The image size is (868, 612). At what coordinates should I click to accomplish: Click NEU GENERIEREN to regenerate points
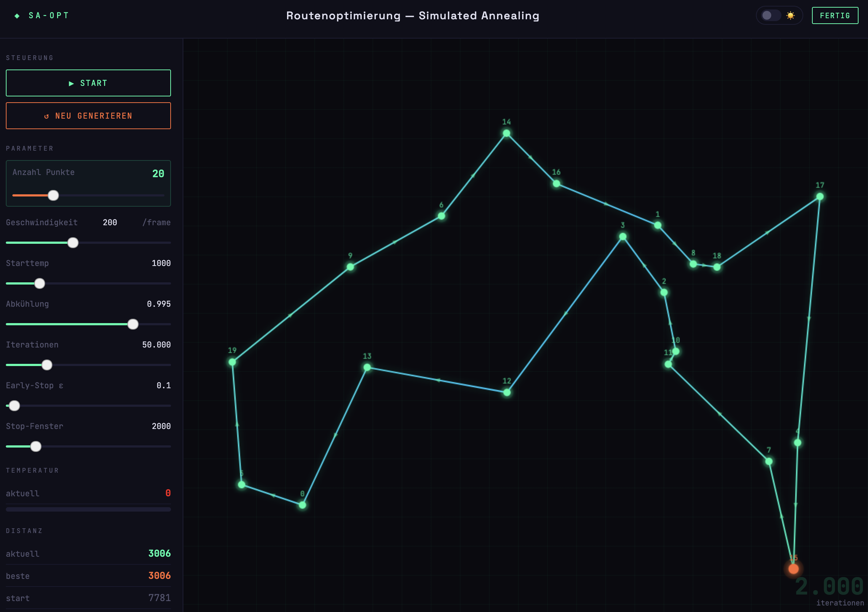[x=88, y=116]
